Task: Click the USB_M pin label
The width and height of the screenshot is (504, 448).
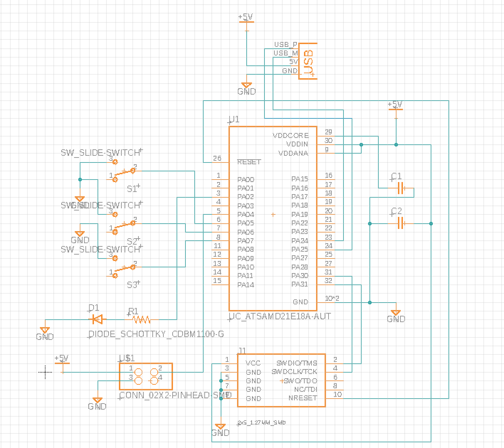Action: 285,53
